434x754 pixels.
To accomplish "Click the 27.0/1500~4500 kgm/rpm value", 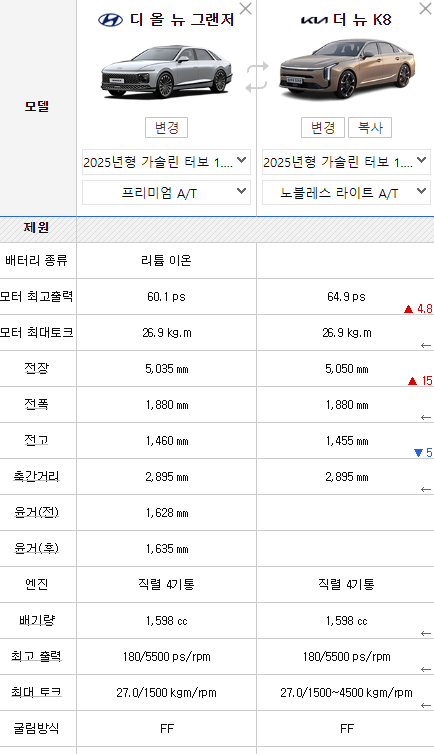I will click(x=347, y=693).
